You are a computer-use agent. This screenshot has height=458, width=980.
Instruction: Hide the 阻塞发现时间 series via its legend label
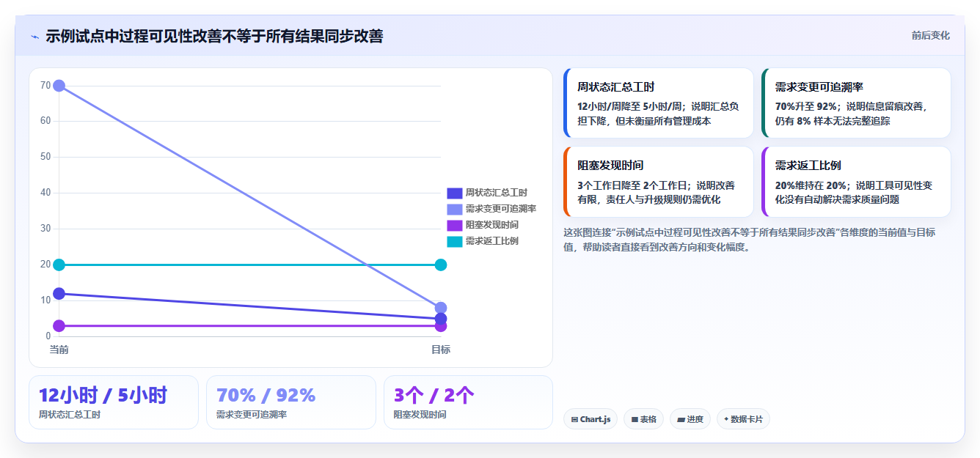tap(492, 225)
